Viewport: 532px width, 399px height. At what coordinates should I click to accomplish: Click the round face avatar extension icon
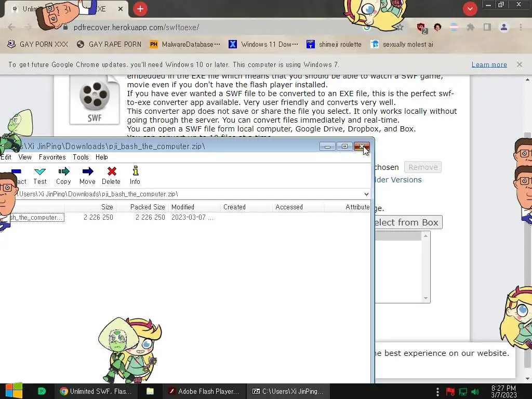click(437, 27)
